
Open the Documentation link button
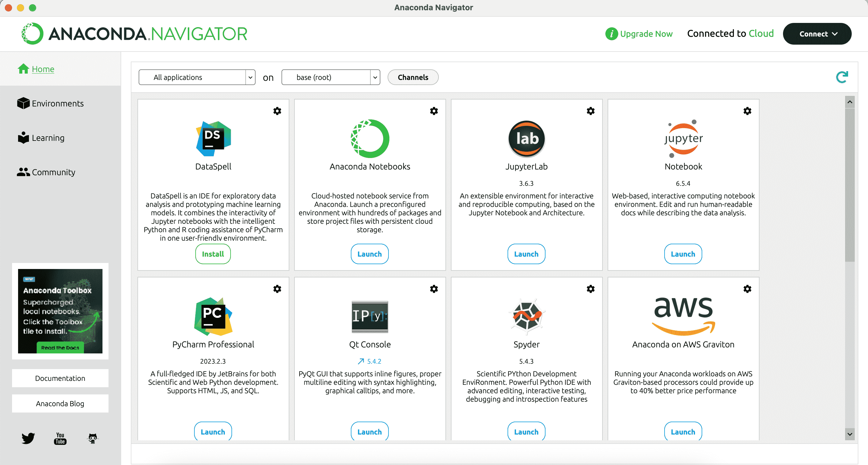(x=60, y=378)
